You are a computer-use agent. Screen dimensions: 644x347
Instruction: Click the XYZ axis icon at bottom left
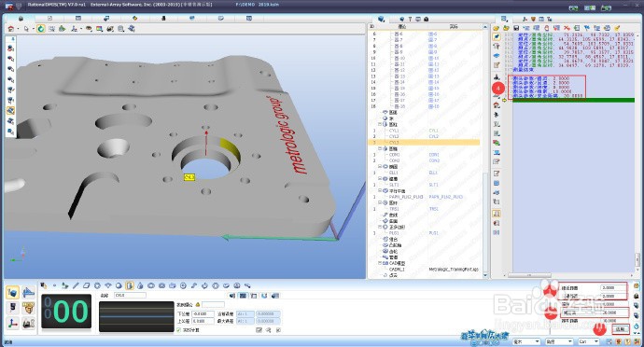pos(13,323)
